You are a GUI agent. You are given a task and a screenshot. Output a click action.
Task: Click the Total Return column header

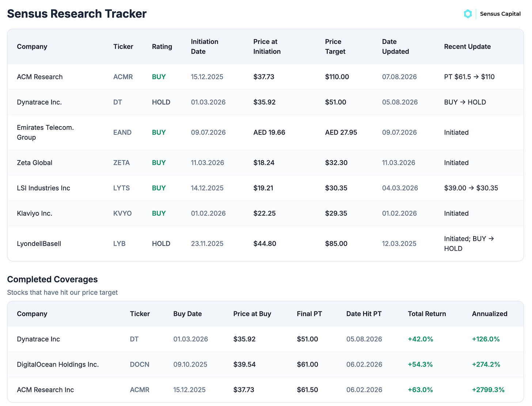tap(427, 314)
